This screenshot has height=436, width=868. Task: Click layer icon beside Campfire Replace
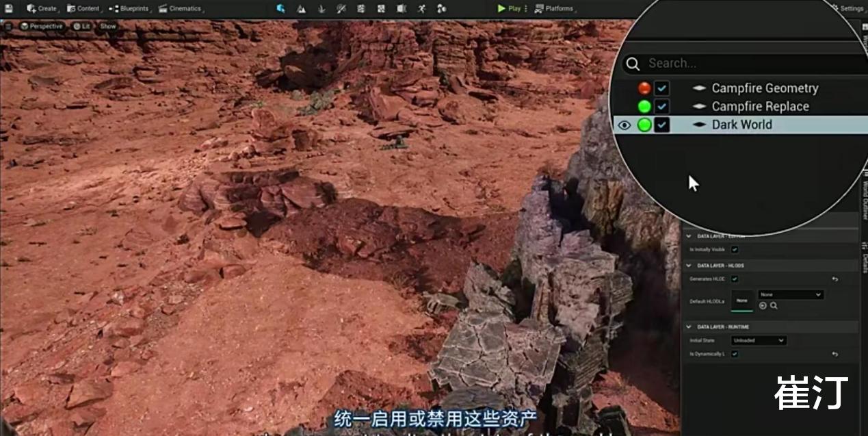click(x=698, y=106)
